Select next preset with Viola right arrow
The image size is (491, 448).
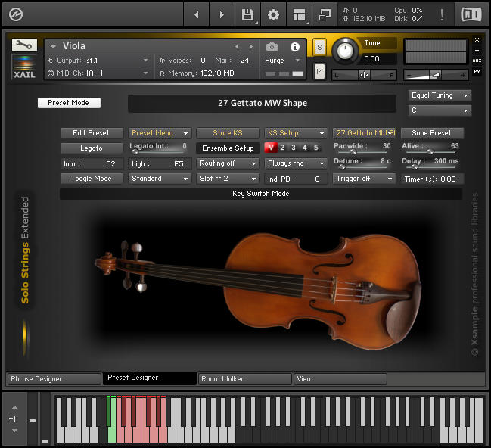click(x=251, y=47)
